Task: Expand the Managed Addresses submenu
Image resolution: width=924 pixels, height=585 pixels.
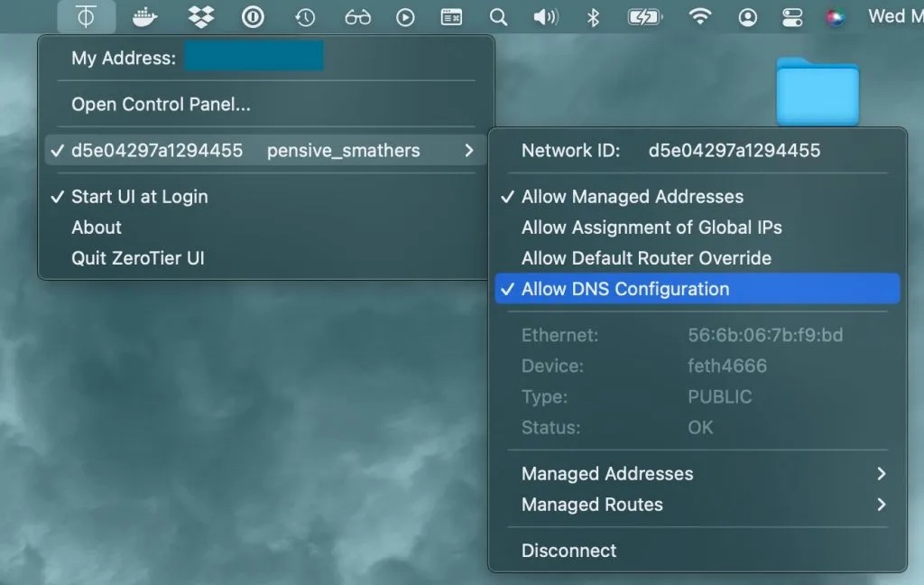Action: click(698, 474)
